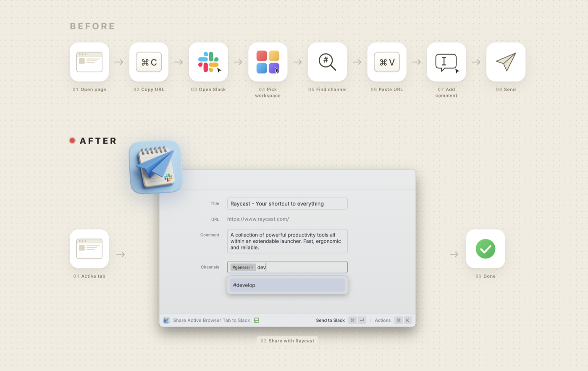Screen dimensions: 588x371
Task: Open the Actions menu
Action: tap(383, 320)
